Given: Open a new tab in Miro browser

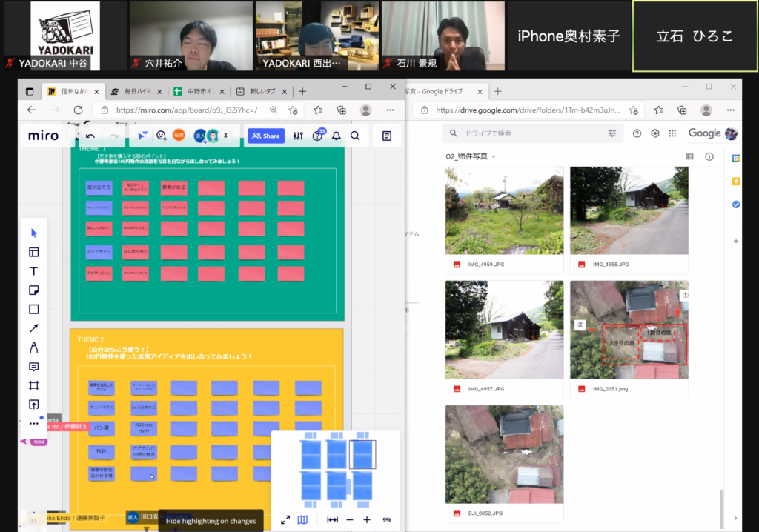Looking at the screenshot, I should pyautogui.click(x=302, y=91).
